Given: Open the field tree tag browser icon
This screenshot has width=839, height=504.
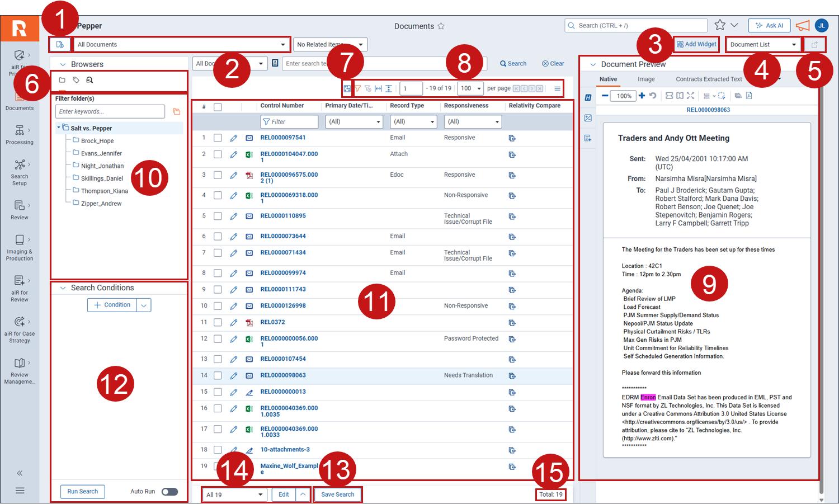Looking at the screenshot, I should coord(76,81).
